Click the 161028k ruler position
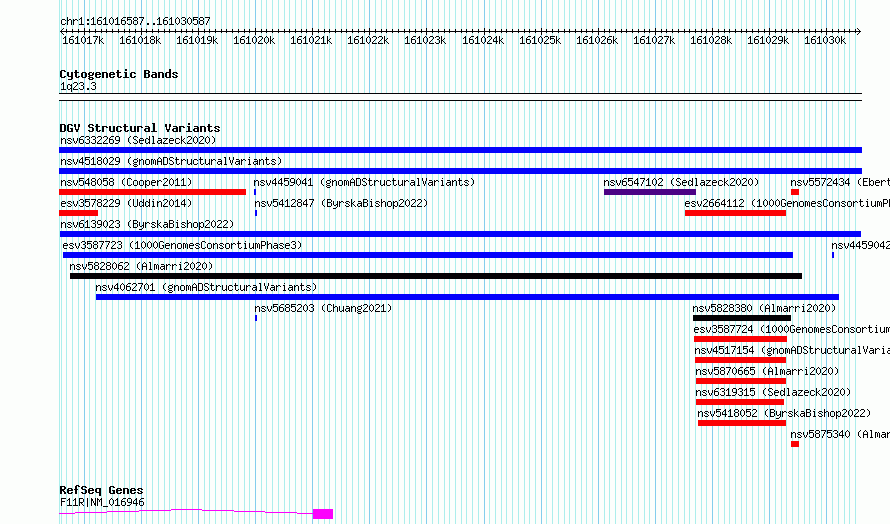Screen dimensions: 890x524 (x=711, y=40)
